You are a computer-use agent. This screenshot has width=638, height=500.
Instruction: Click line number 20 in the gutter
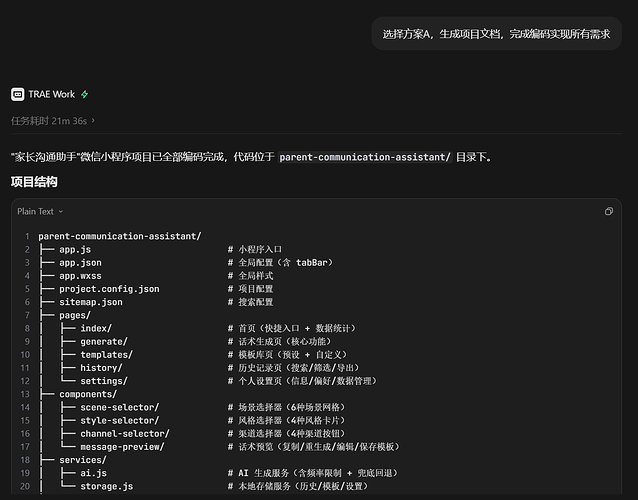[25, 486]
